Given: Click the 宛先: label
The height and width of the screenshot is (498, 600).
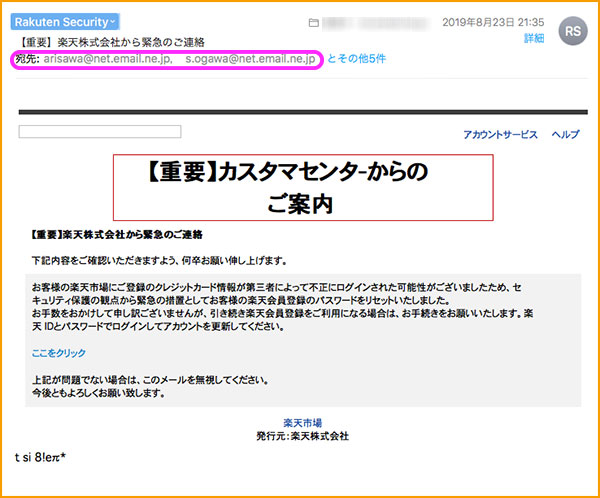Looking at the screenshot, I should [27, 59].
